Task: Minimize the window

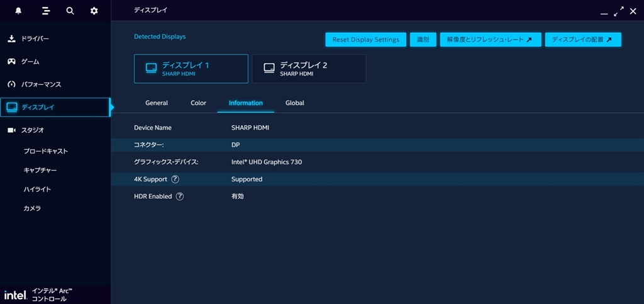Action: tap(604, 13)
